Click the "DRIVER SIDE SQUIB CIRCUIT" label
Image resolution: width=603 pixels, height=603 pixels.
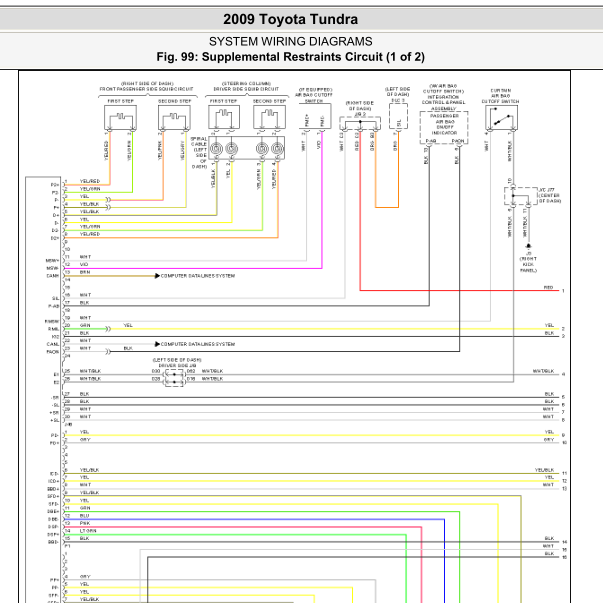coord(246,89)
